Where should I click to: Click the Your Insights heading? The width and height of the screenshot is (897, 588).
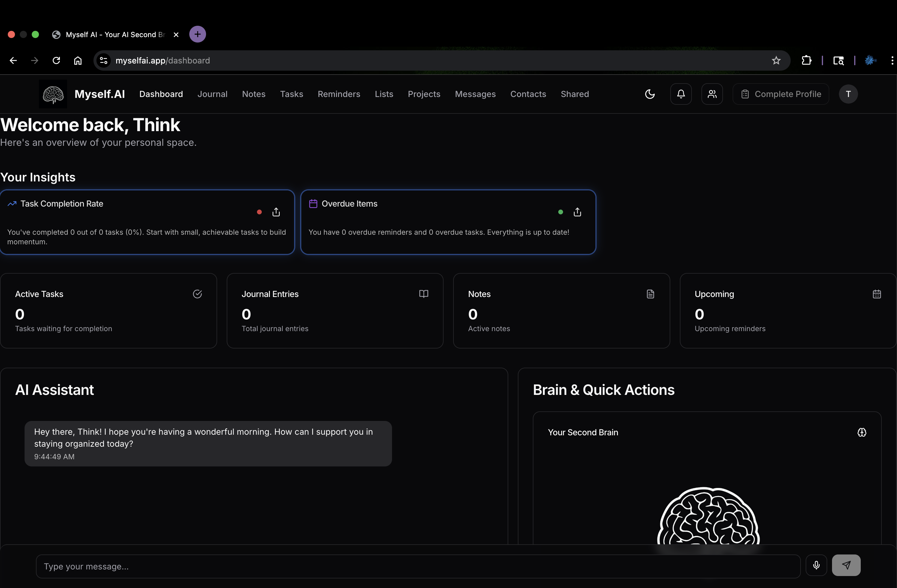(x=38, y=178)
